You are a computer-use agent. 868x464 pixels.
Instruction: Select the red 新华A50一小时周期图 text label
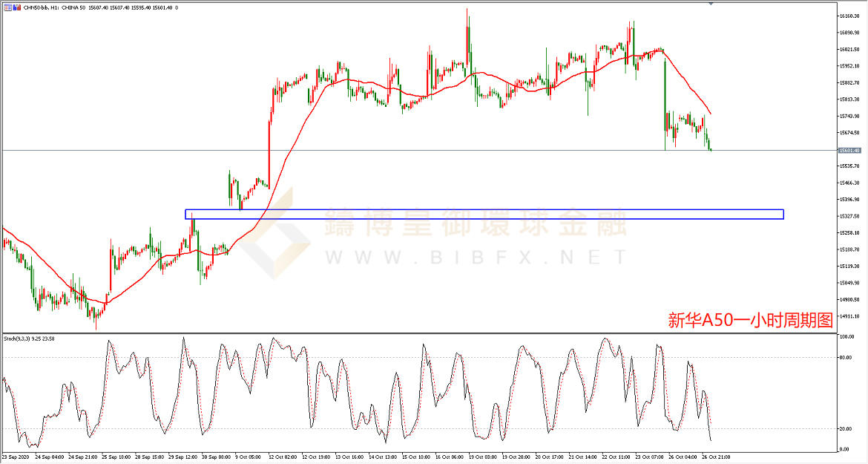pos(750,321)
